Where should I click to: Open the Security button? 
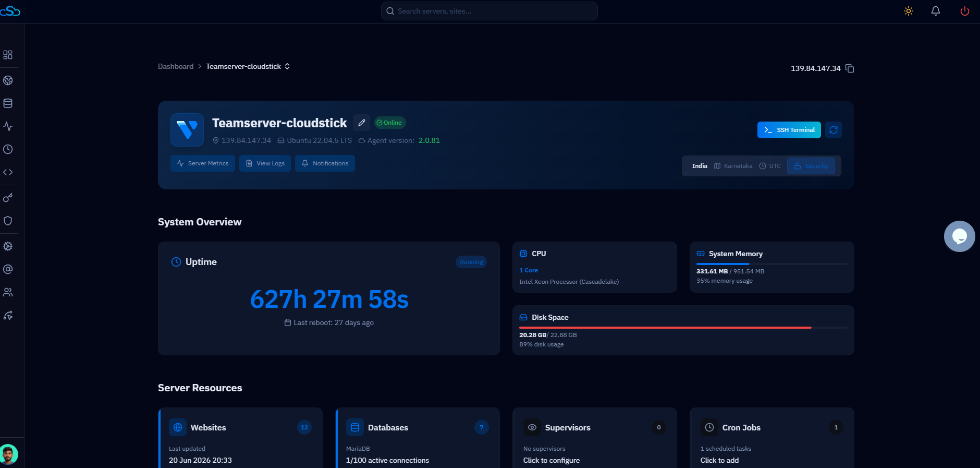[811, 166]
